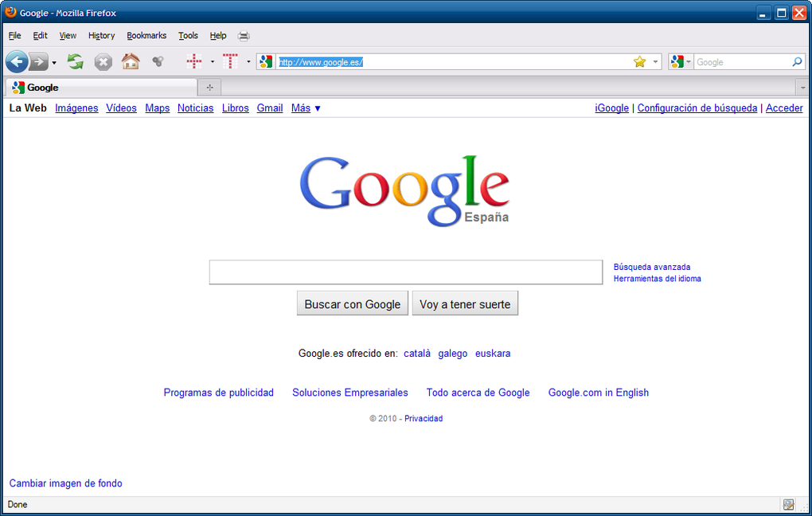Switch Google to galego
The width and height of the screenshot is (812, 516).
click(453, 354)
